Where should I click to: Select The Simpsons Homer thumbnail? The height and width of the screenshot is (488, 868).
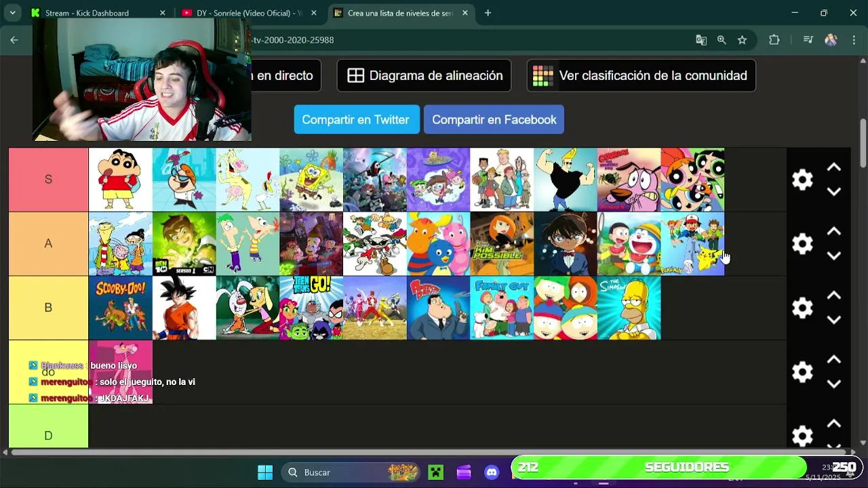[x=629, y=308]
